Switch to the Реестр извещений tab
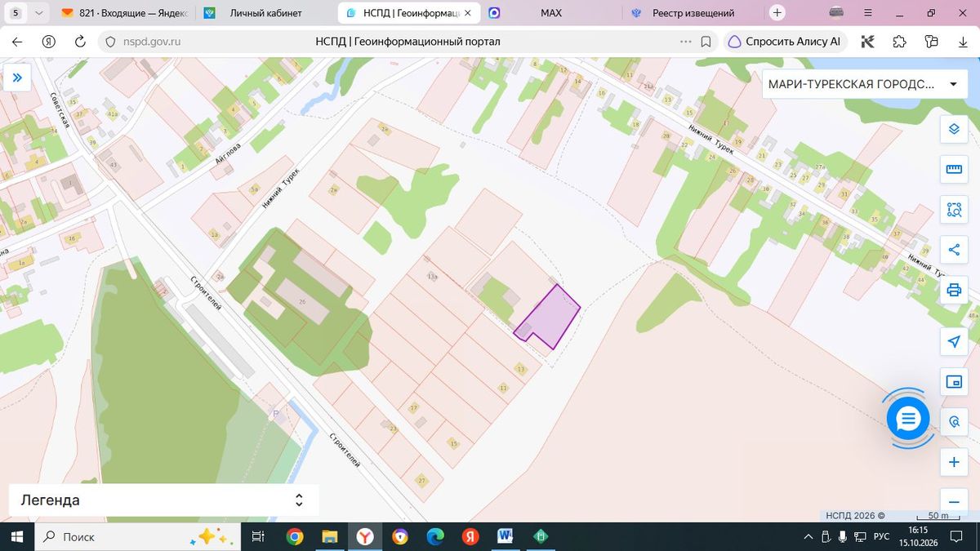Viewport: 980px width, 551px height. point(693,13)
